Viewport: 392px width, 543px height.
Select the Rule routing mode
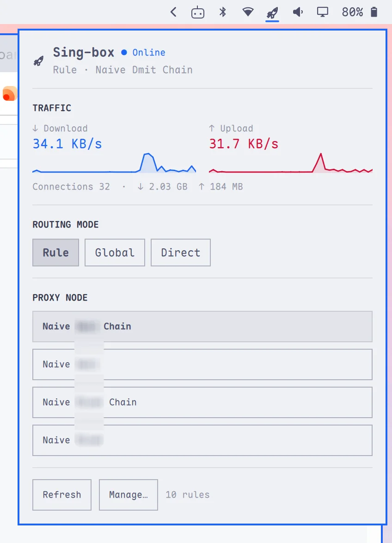tap(56, 253)
